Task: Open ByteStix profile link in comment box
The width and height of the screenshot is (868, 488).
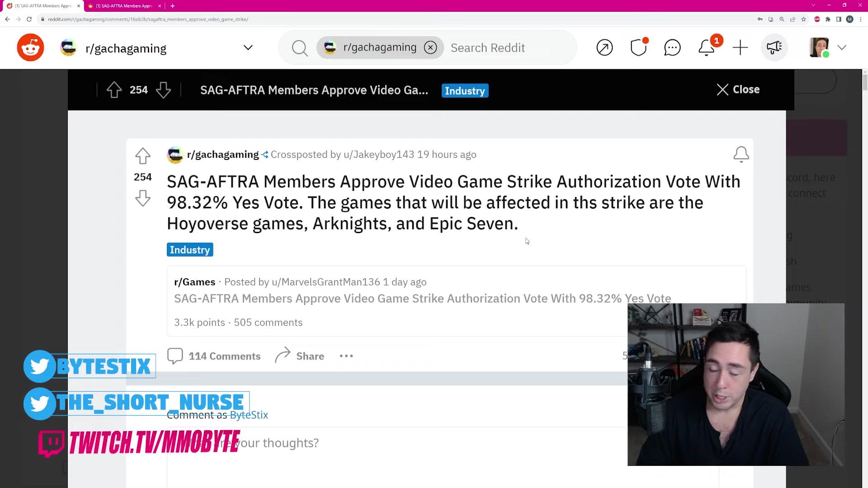Action: coord(249,415)
